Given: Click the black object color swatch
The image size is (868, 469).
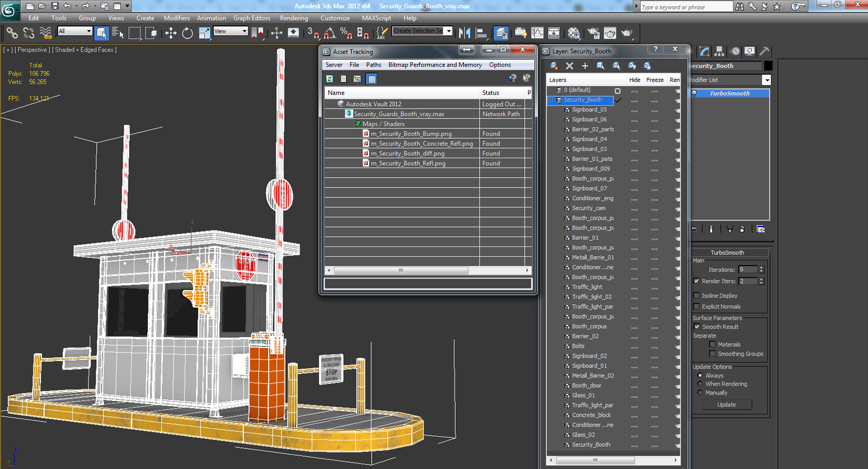Looking at the screenshot, I should 768,66.
